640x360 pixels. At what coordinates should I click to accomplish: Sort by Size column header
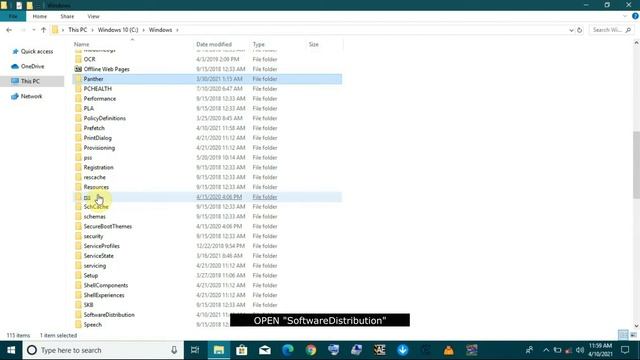point(313,44)
